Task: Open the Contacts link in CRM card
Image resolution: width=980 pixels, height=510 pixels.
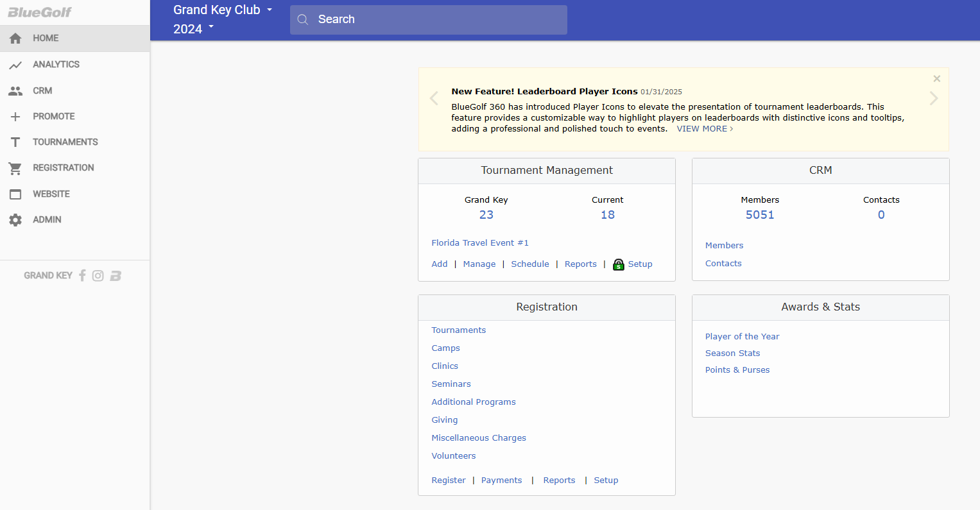Action: pyautogui.click(x=723, y=264)
